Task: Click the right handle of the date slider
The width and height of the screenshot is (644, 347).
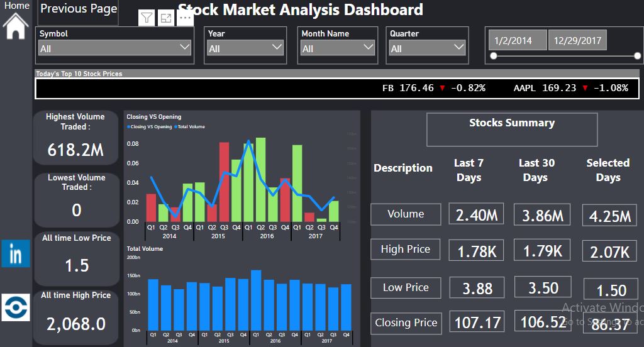Action: coord(637,56)
